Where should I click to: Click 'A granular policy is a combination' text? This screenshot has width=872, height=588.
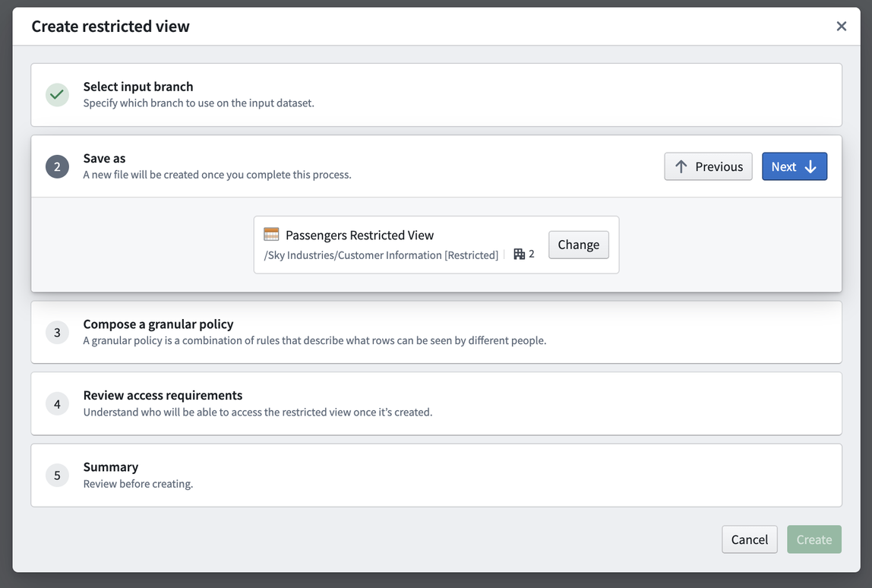[x=314, y=340]
